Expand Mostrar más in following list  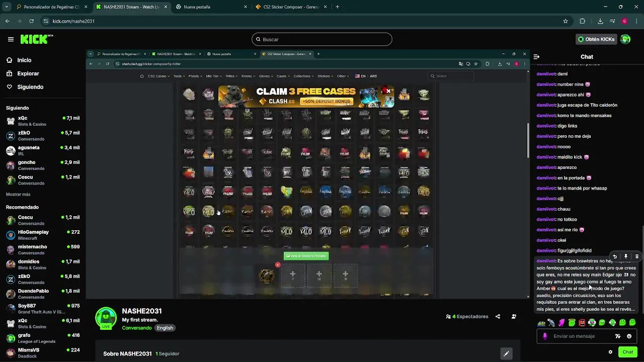click(x=18, y=194)
